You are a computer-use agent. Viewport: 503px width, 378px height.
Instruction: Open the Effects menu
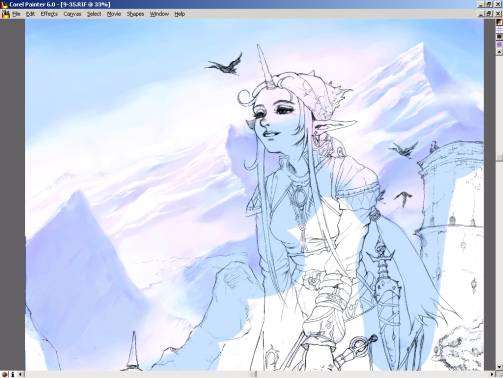49,14
